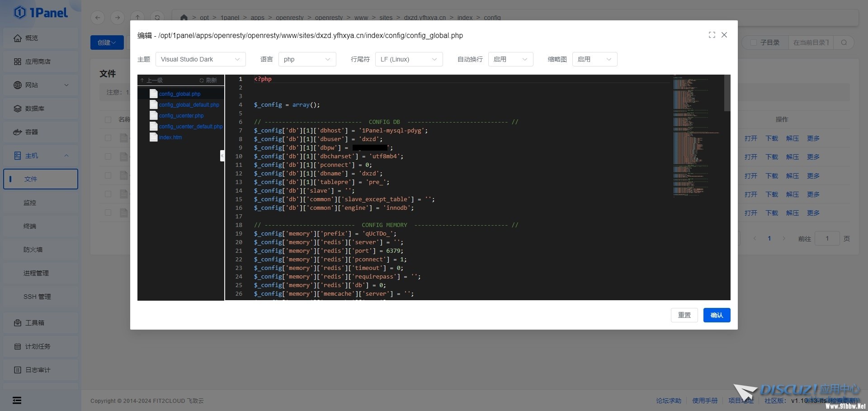Click the 确认 confirm button
The height and width of the screenshot is (411, 868).
(x=717, y=315)
